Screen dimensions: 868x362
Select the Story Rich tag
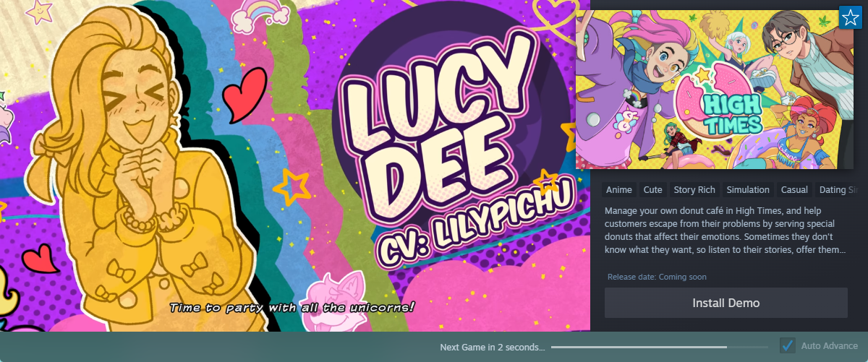pos(694,190)
